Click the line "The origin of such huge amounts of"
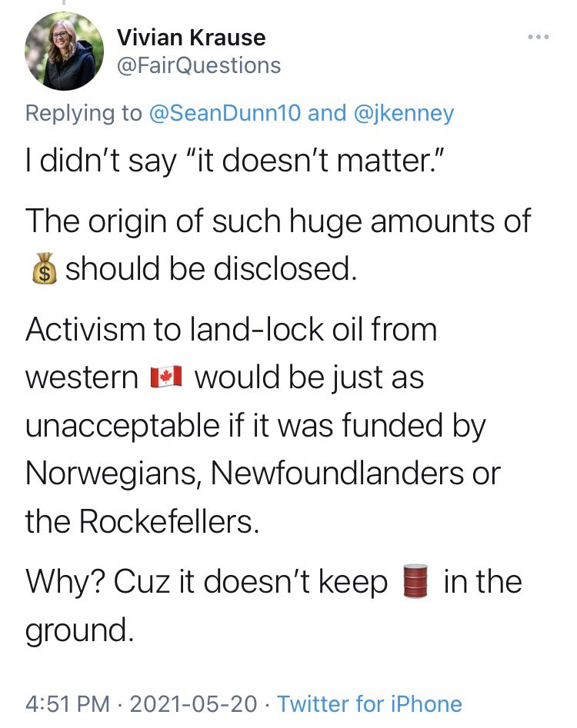The width and height of the screenshot is (577, 728). 278,221
